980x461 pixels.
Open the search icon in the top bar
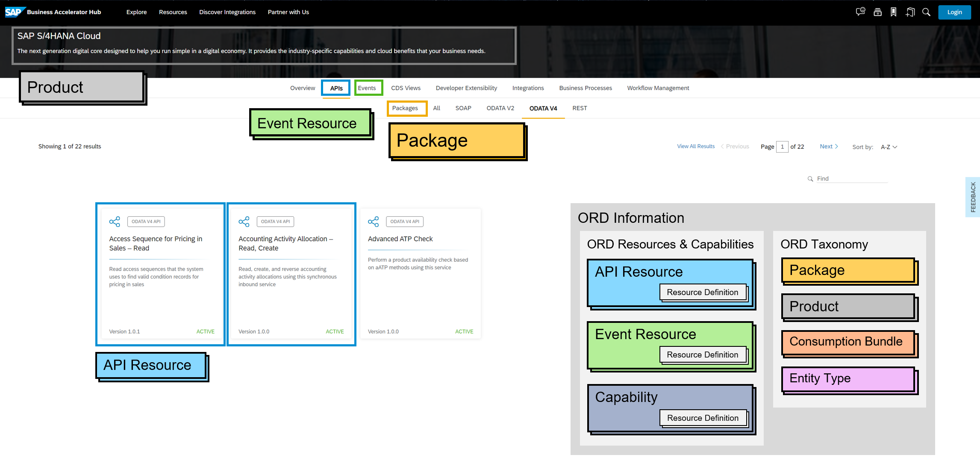pos(926,12)
